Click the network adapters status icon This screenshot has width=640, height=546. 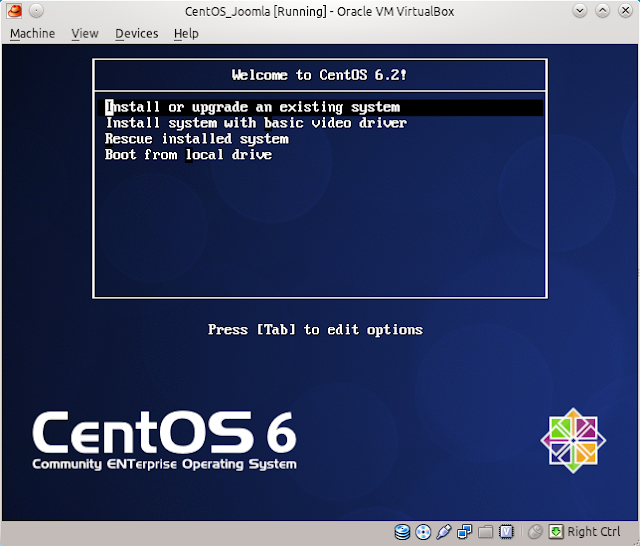click(x=464, y=532)
